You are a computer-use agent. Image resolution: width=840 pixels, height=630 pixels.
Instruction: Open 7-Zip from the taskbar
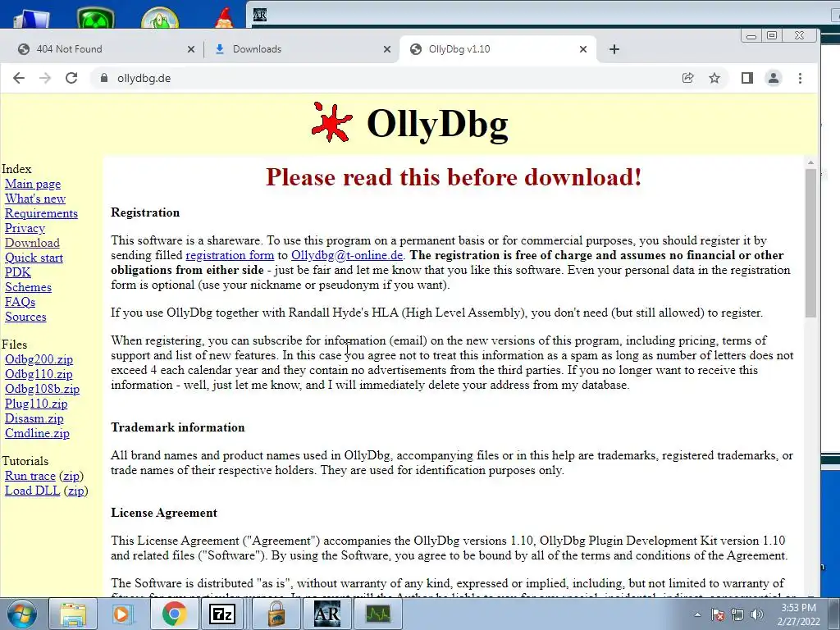223,614
